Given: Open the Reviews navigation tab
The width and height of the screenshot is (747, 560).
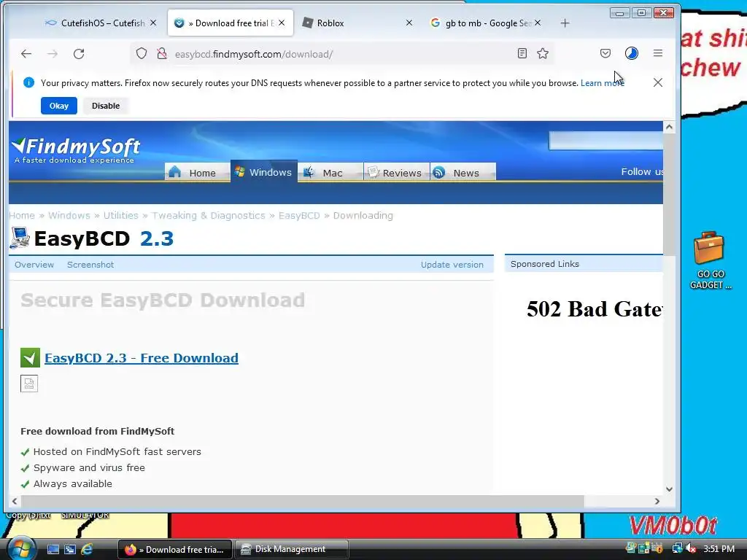Looking at the screenshot, I should [397, 172].
